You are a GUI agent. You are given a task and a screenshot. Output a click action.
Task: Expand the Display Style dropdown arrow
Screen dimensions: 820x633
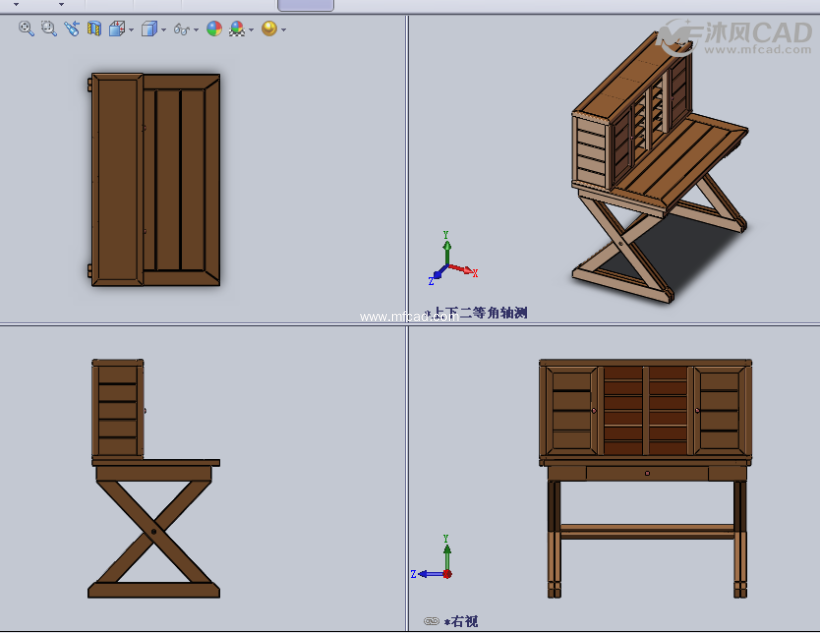pyautogui.click(x=164, y=30)
